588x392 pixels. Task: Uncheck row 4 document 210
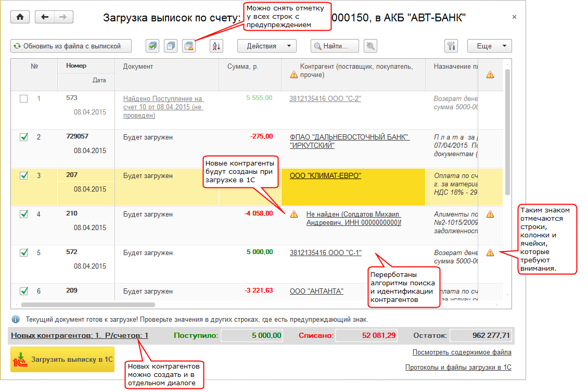[23, 214]
